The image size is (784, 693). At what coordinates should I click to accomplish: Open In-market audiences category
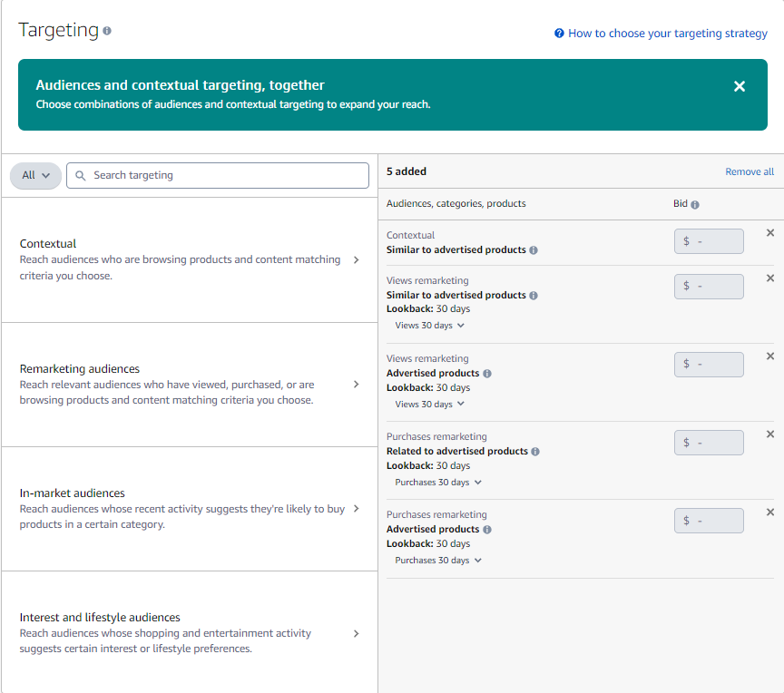click(356, 509)
